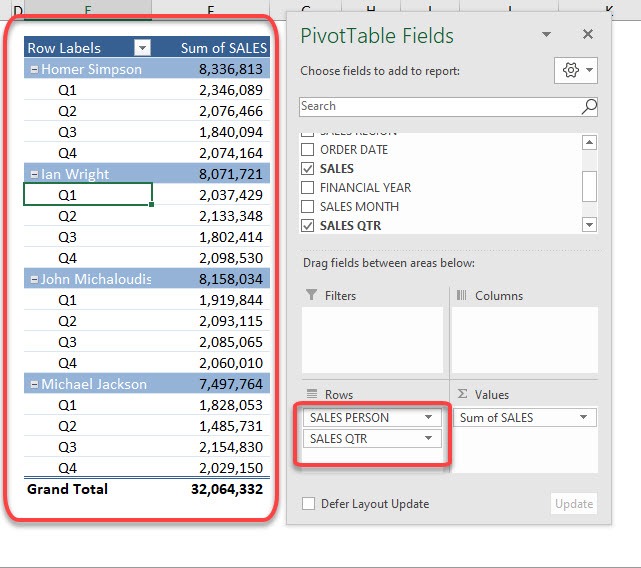
Task: Open the gear Tools layout menu
Action: pos(576,70)
